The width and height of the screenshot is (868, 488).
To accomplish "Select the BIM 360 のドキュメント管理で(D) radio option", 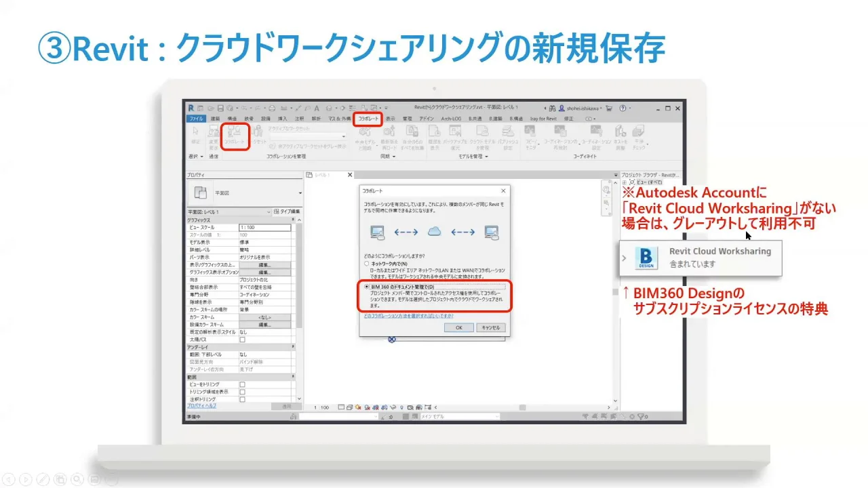I will point(366,286).
